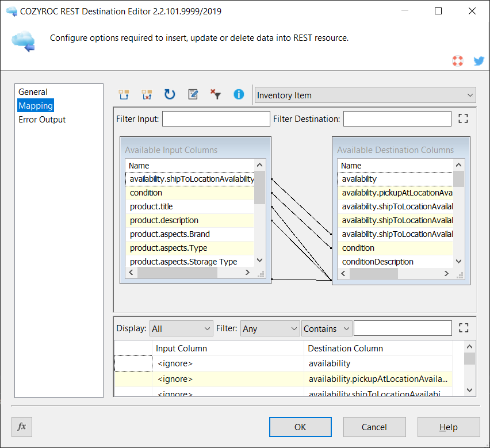Click the Help button
The width and height of the screenshot is (490, 448).
tap(449, 427)
